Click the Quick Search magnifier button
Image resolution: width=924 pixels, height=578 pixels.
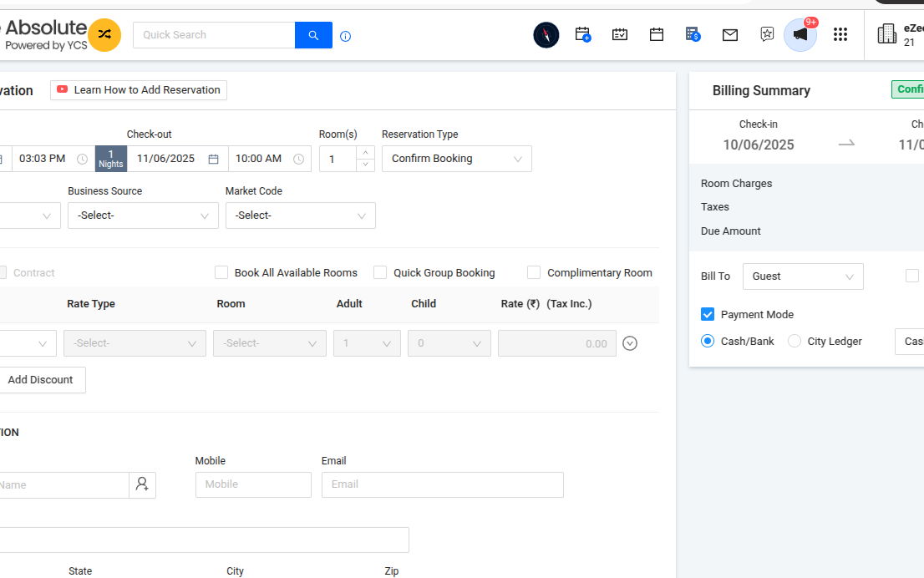coord(313,35)
